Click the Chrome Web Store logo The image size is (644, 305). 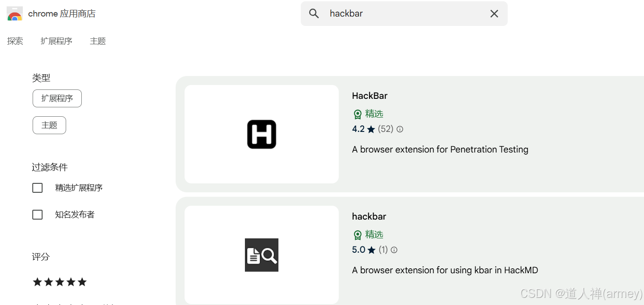[x=15, y=14]
